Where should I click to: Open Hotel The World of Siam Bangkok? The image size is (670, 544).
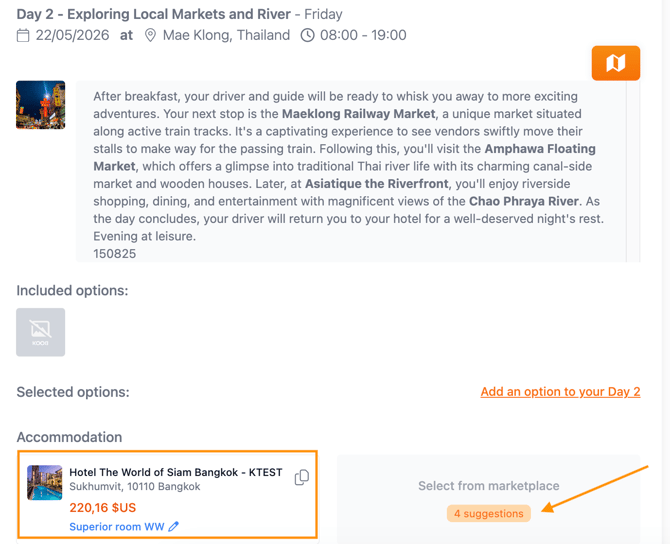coord(175,472)
